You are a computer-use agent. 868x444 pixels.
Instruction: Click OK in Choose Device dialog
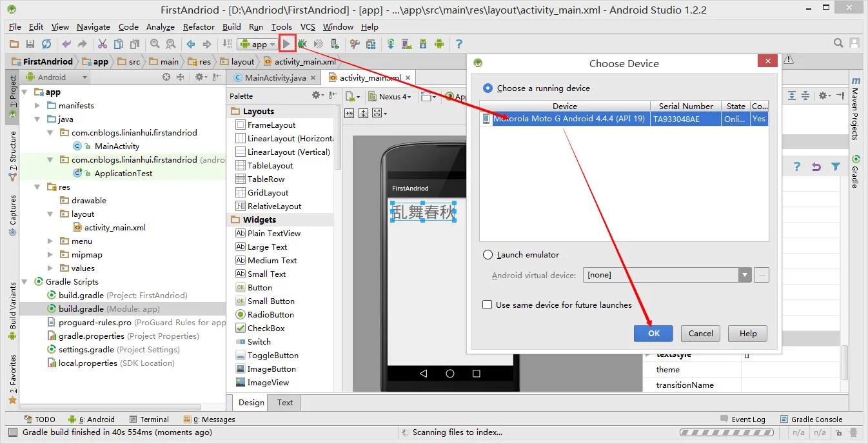pos(653,333)
